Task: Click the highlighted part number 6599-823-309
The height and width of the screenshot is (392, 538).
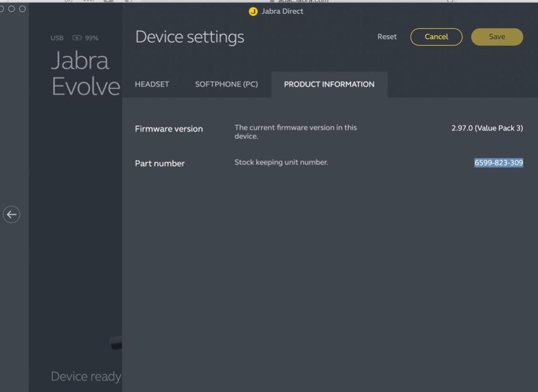Action: click(499, 163)
